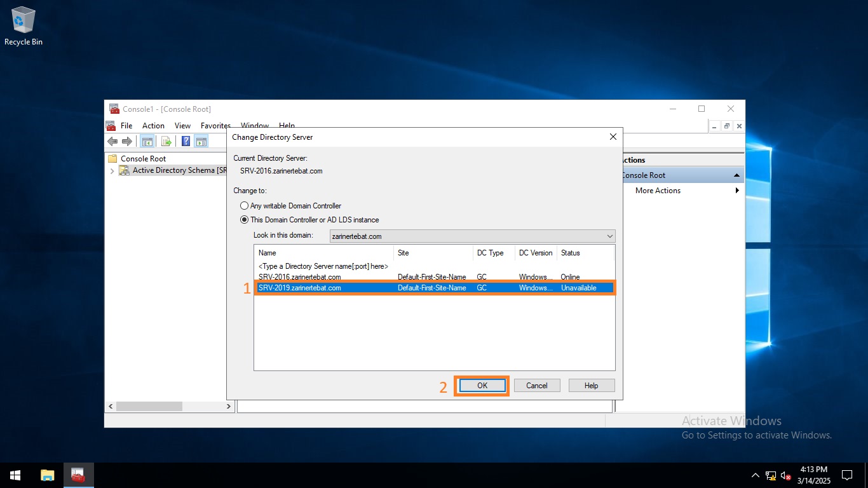This screenshot has width=868, height=488.
Task: Close the Change Directory Server dialog with X
Action: tap(613, 137)
